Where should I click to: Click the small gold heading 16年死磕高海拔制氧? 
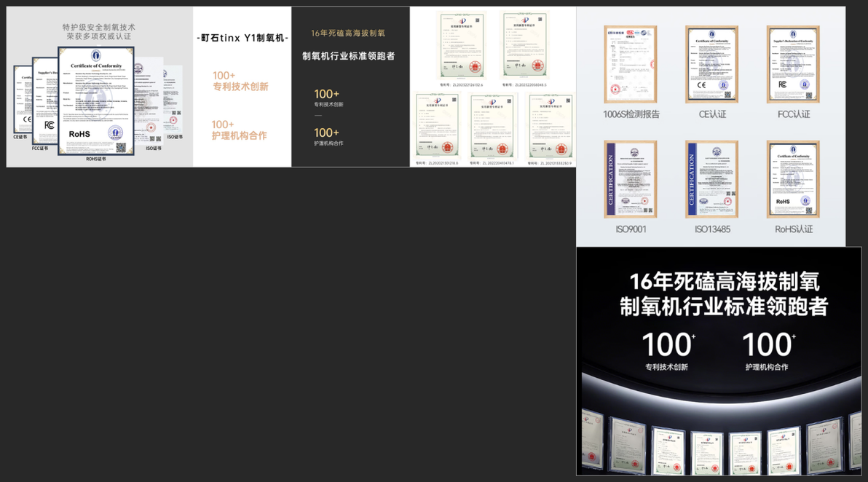point(347,33)
